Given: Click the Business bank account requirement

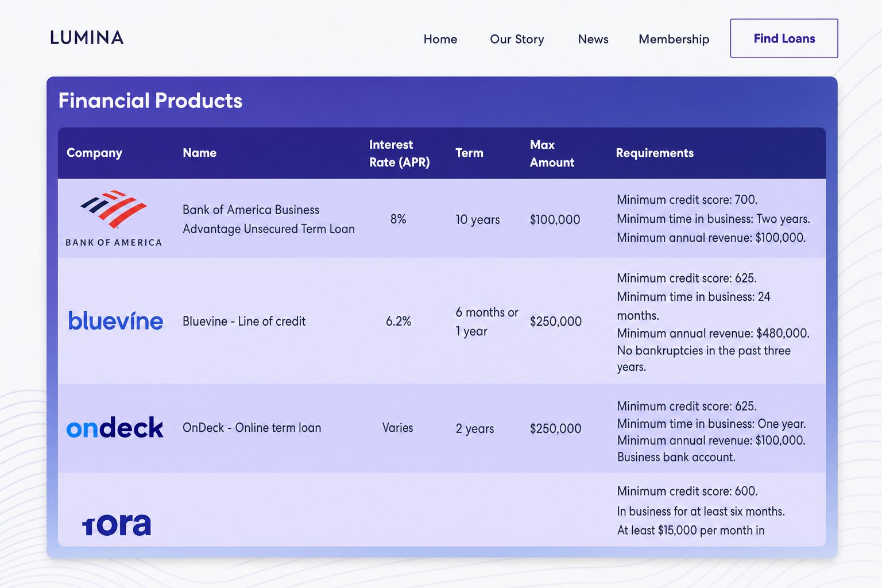Looking at the screenshot, I should (x=676, y=457).
